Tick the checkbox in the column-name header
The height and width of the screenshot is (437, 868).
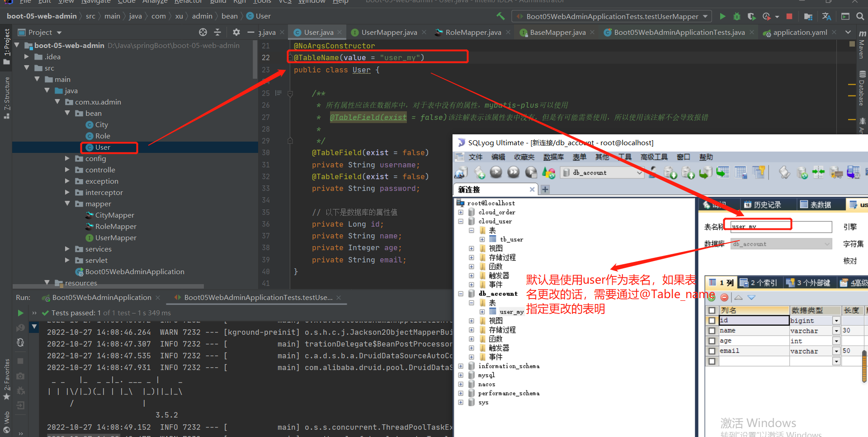(x=712, y=310)
